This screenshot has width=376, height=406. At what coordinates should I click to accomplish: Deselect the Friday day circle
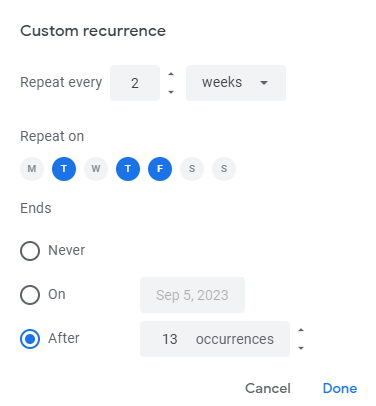pos(160,169)
